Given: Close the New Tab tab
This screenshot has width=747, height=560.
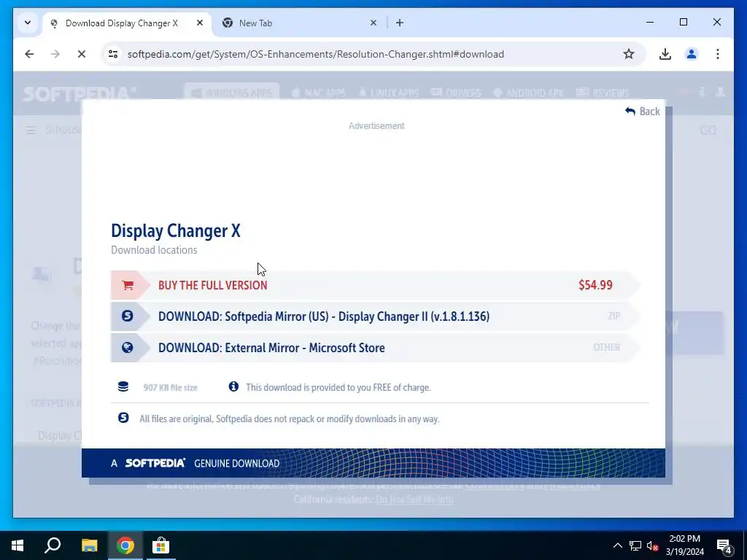Looking at the screenshot, I should [373, 23].
